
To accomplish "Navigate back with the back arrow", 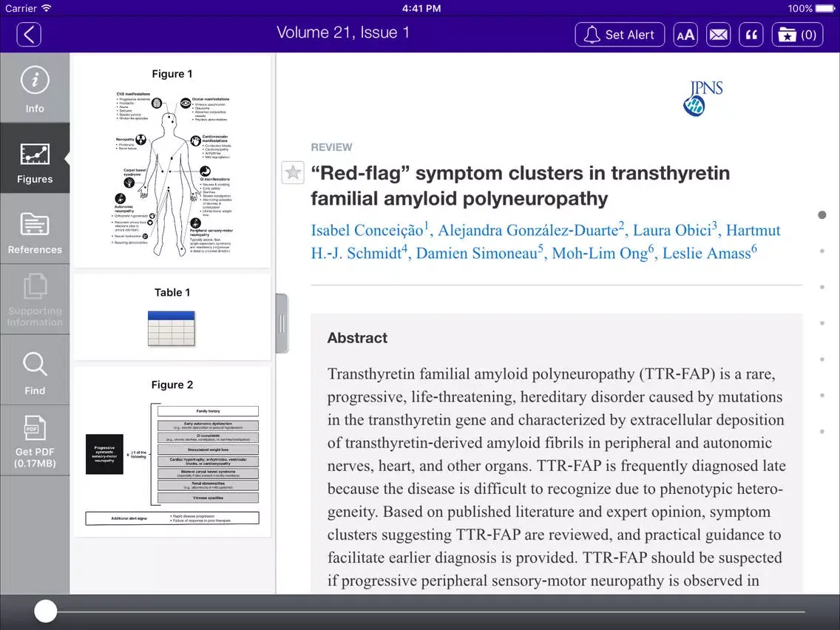I will [x=28, y=34].
